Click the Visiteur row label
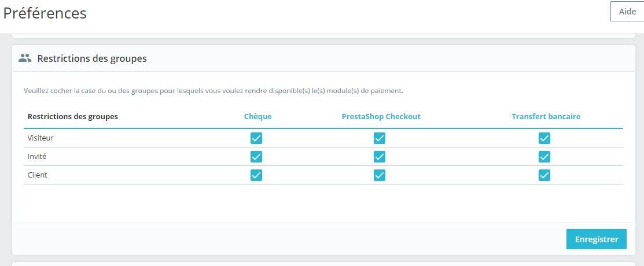The height and width of the screenshot is (266, 644). [x=41, y=138]
